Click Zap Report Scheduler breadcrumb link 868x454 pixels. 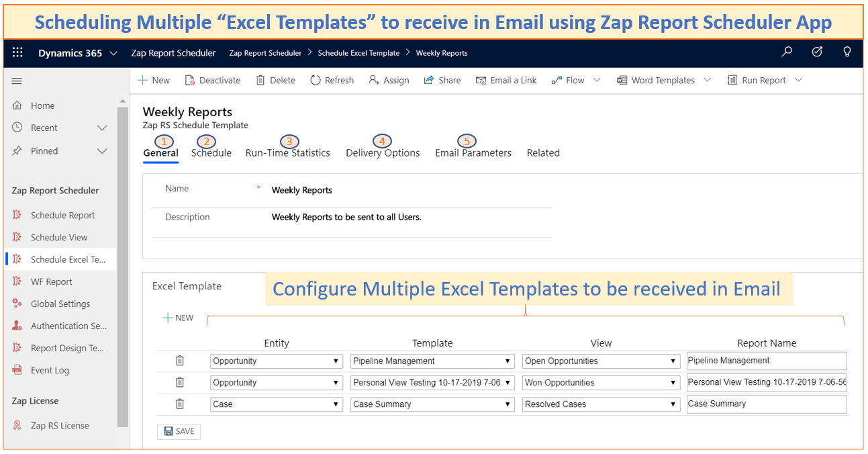(265, 53)
